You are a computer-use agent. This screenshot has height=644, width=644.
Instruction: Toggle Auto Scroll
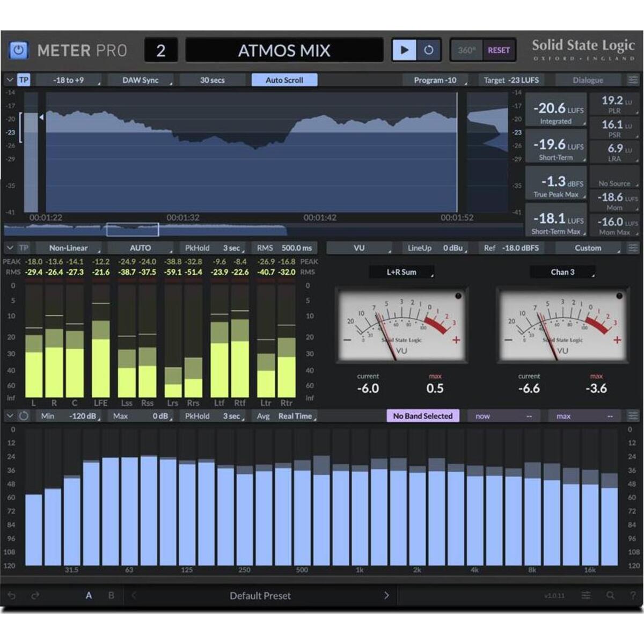pyautogui.click(x=284, y=80)
